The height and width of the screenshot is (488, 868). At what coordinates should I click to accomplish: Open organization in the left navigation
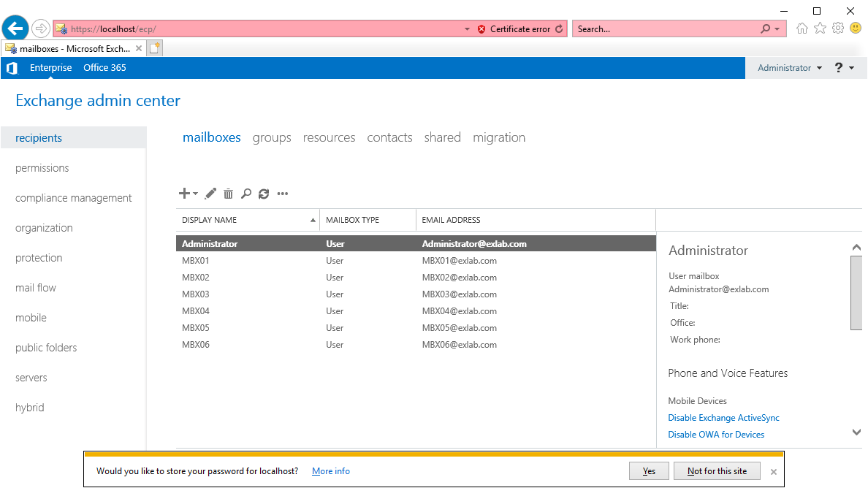coord(44,227)
